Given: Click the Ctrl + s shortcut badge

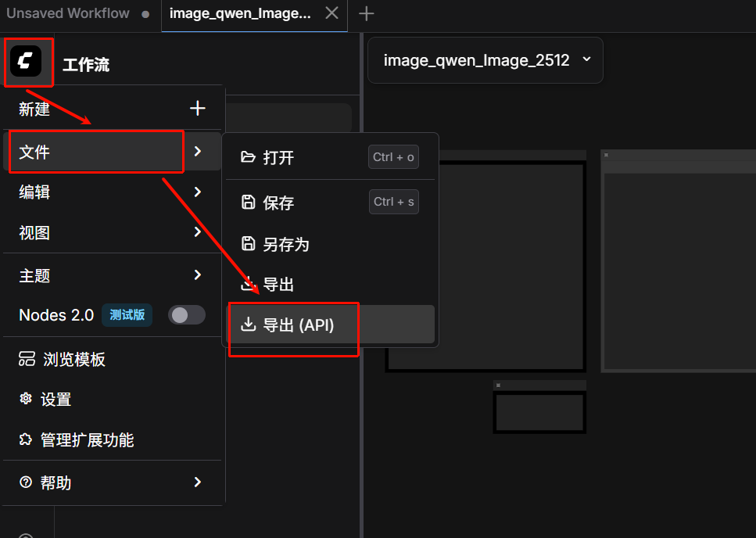Looking at the screenshot, I should (394, 202).
